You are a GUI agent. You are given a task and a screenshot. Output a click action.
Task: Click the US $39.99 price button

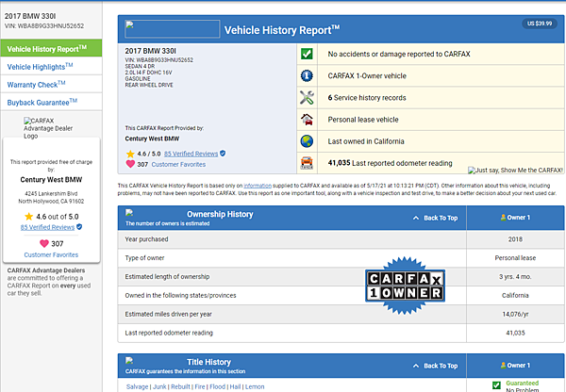pos(540,24)
